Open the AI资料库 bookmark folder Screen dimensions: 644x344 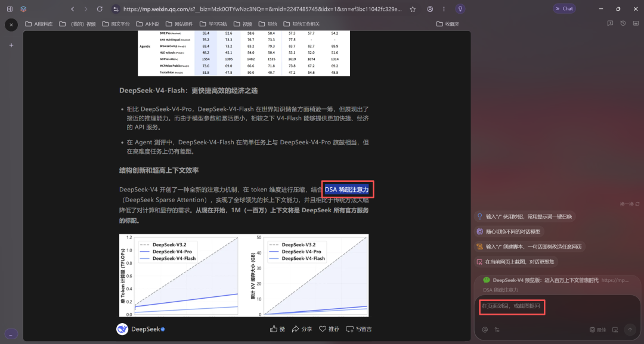click(39, 24)
